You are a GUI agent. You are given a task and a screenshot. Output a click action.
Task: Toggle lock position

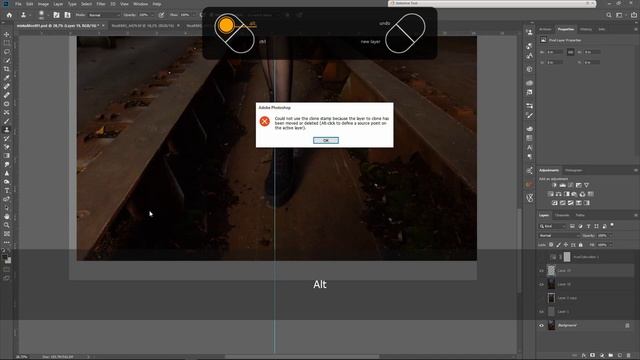[x=566, y=245]
